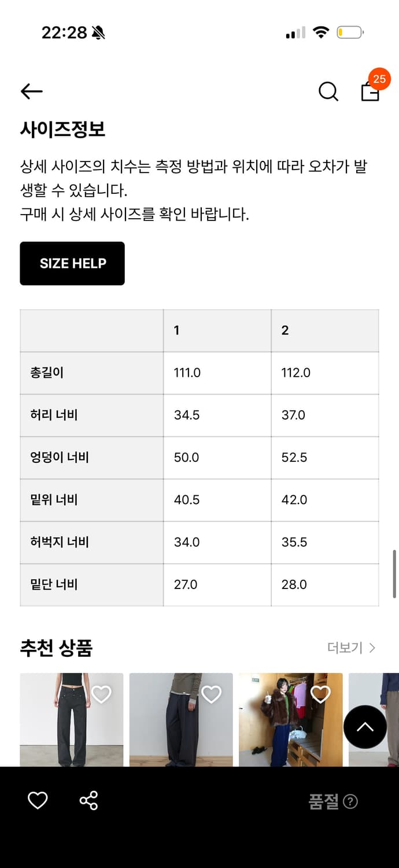Favorite the first recommended jeans product
The image size is (399, 868).
click(x=101, y=694)
